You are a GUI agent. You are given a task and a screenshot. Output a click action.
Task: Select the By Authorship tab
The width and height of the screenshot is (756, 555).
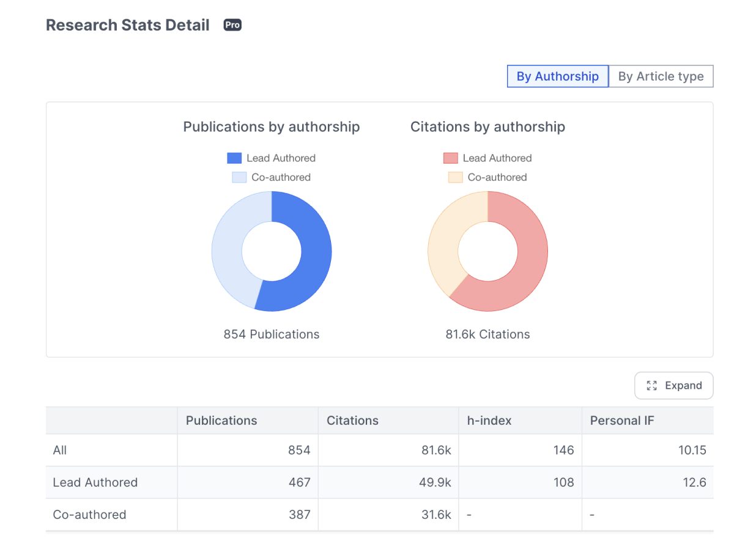pyautogui.click(x=557, y=76)
